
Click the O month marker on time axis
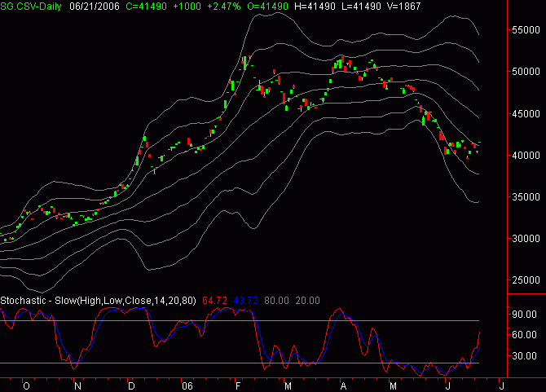[x=26, y=386]
